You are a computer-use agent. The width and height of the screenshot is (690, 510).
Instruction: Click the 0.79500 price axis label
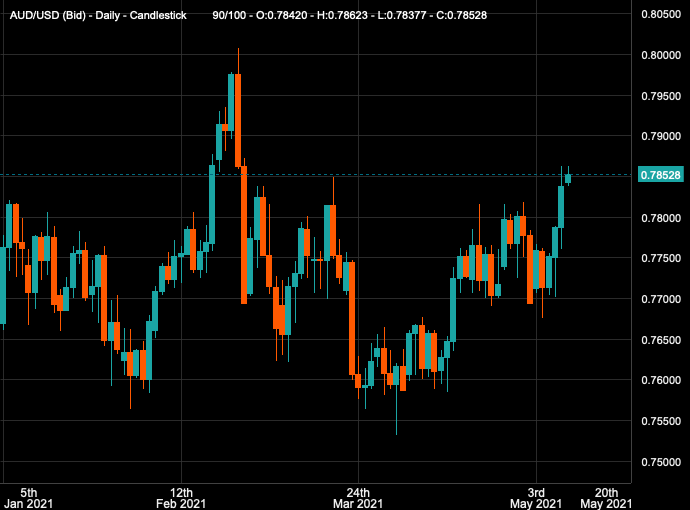point(661,96)
